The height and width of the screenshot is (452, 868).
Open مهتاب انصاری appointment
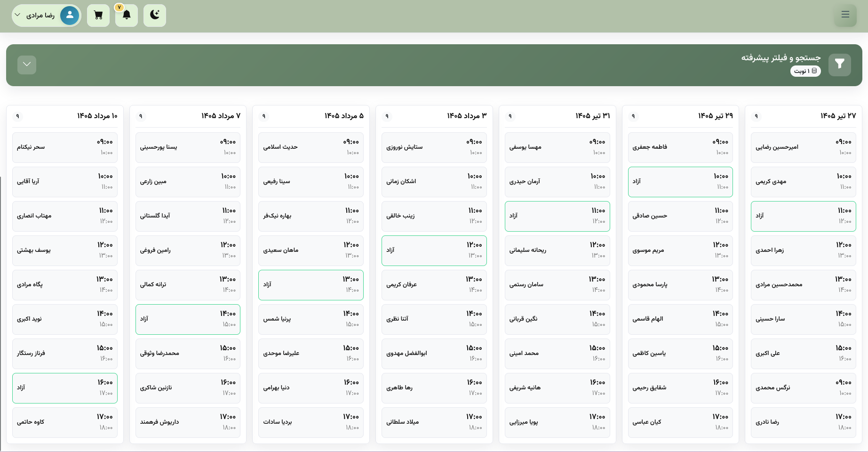(65, 216)
